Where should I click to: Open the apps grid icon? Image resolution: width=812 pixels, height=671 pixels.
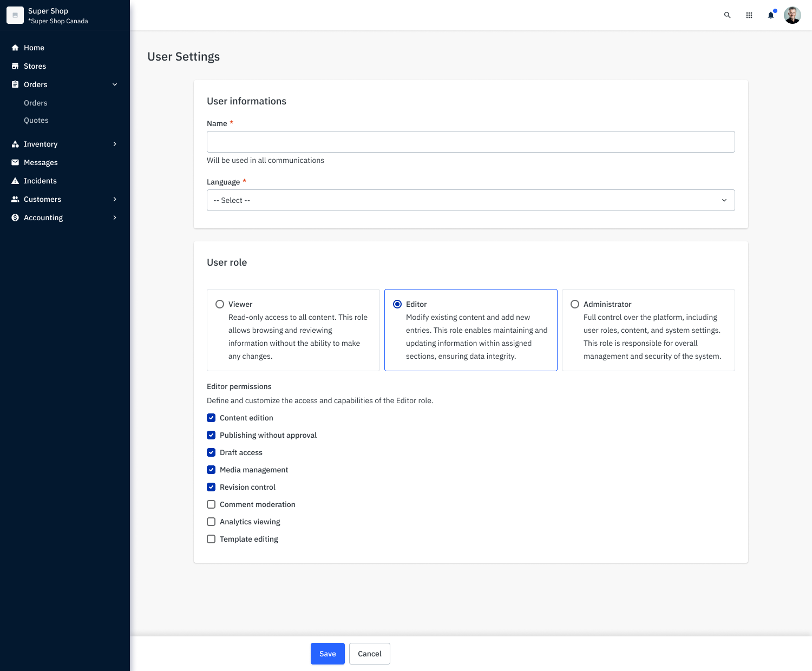[749, 15]
